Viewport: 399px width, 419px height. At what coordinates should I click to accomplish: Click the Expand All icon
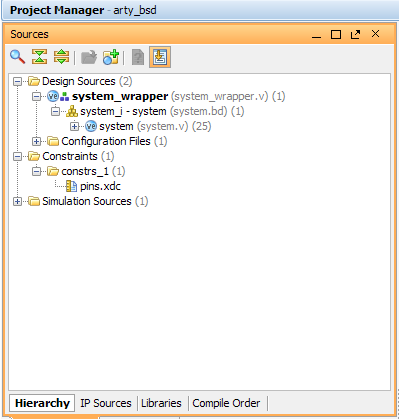click(x=61, y=57)
